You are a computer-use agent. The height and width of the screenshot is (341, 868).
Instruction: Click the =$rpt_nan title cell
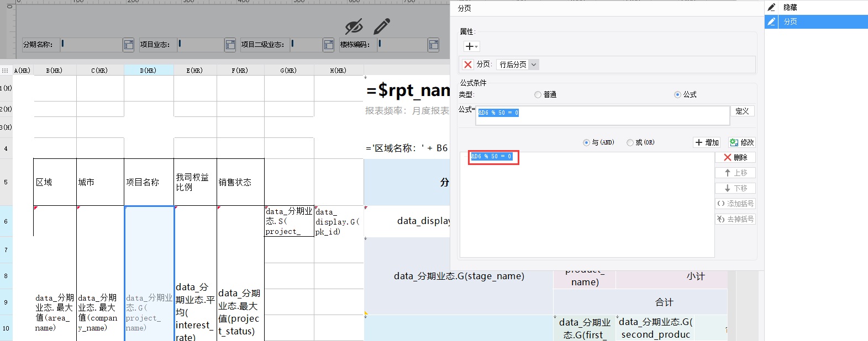coord(408,90)
